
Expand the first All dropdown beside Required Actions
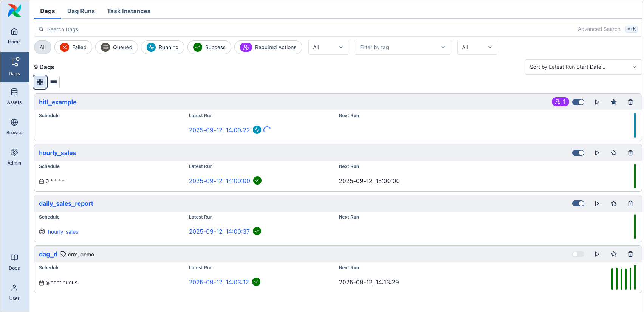pos(328,47)
